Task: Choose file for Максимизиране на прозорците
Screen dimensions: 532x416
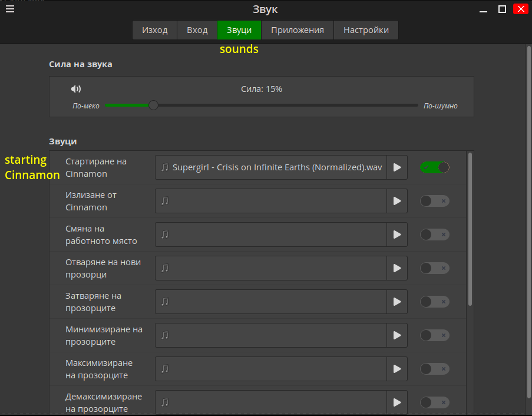Action: [271, 369]
